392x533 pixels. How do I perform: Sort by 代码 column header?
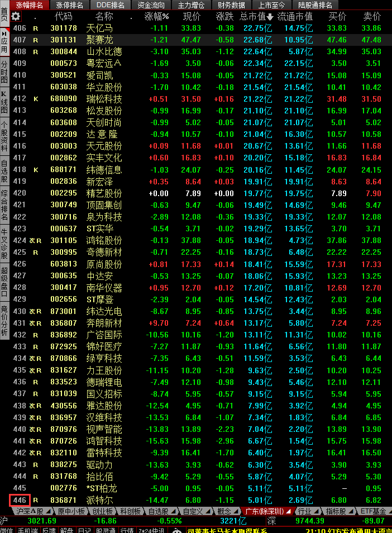point(63,16)
